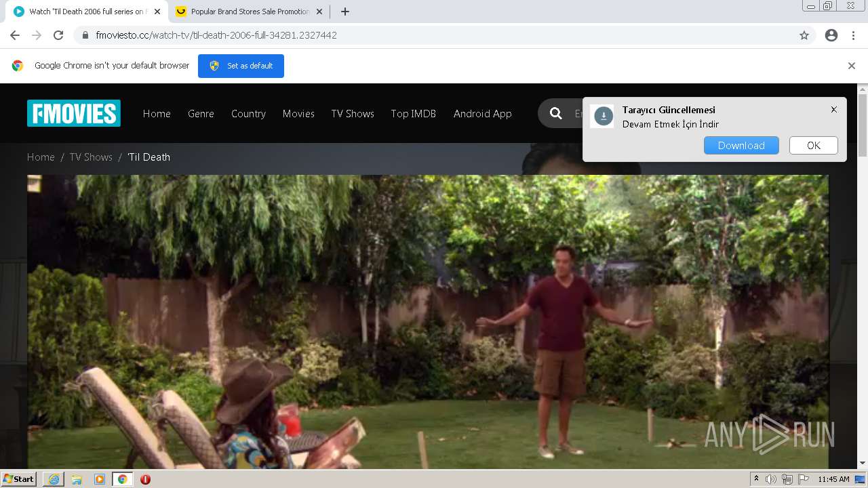Open Top IMDB page

413,114
